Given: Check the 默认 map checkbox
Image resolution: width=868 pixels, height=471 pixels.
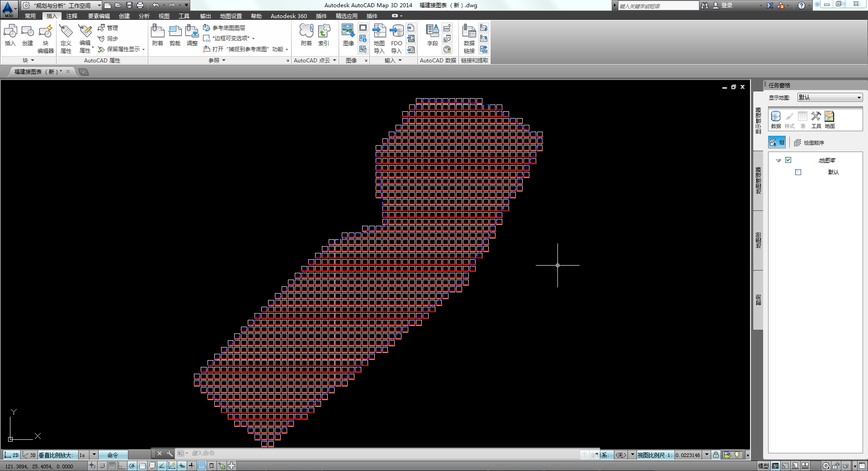Looking at the screenshot, I should coord(798,172).
